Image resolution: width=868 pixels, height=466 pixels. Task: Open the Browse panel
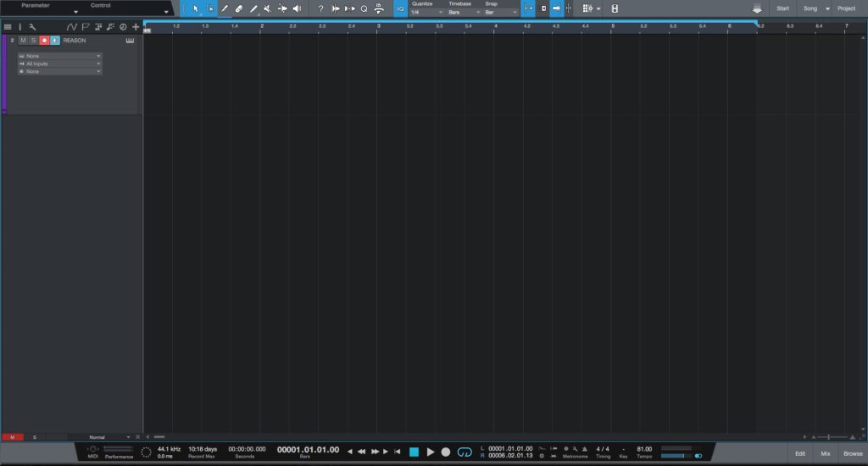tap(853, 453)
